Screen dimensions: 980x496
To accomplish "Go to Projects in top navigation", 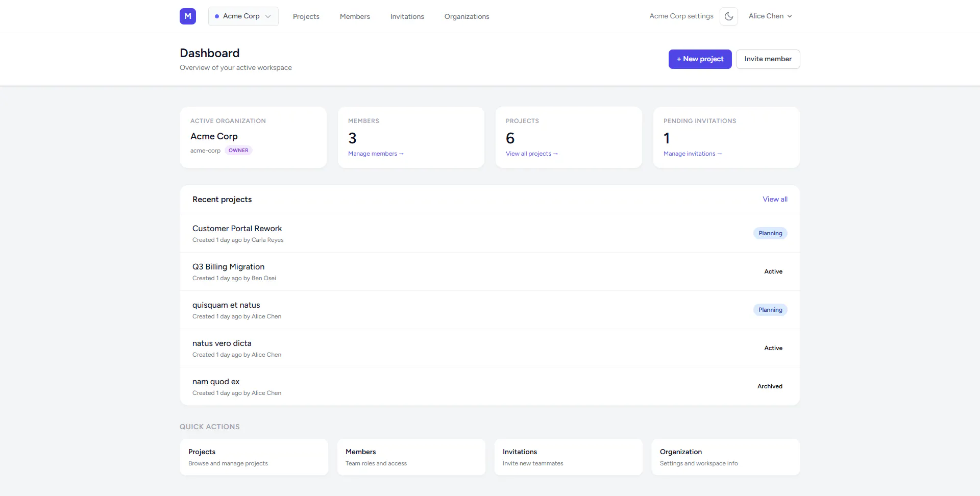I will [x=306, y=16].
